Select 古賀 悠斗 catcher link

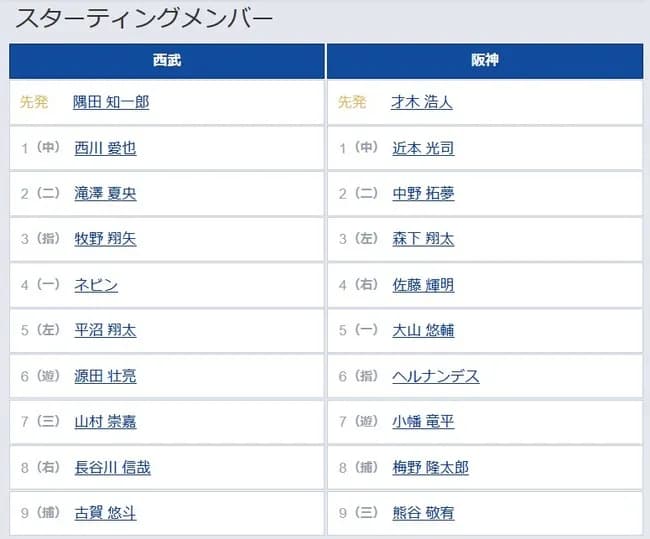pyautogui.click(x=105, y=513)
